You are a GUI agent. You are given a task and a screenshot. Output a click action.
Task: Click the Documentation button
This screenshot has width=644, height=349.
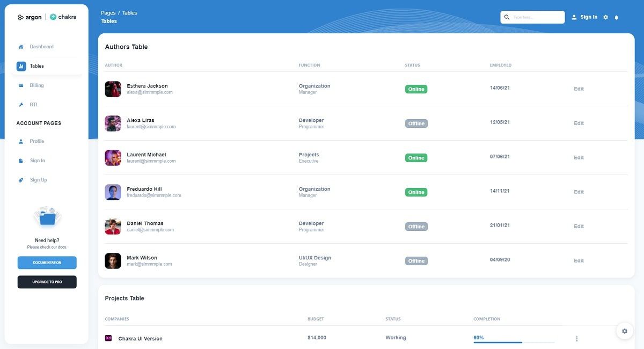[47, 263]
